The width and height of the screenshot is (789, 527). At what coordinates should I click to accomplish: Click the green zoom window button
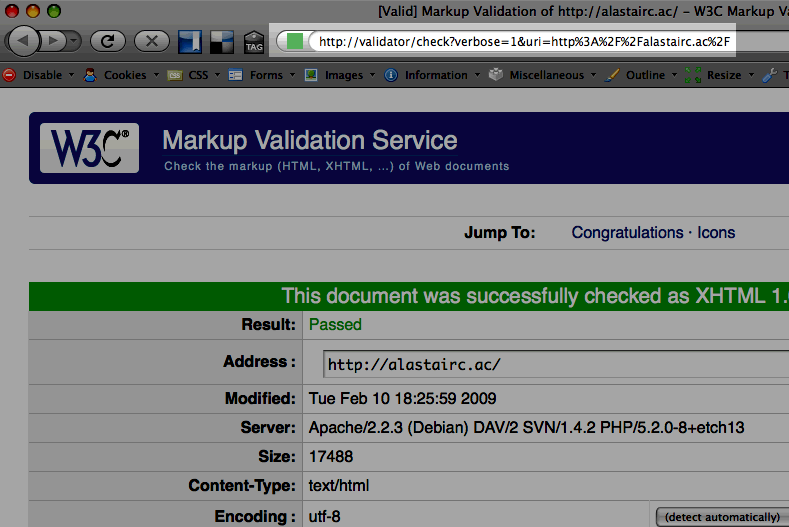54,11
